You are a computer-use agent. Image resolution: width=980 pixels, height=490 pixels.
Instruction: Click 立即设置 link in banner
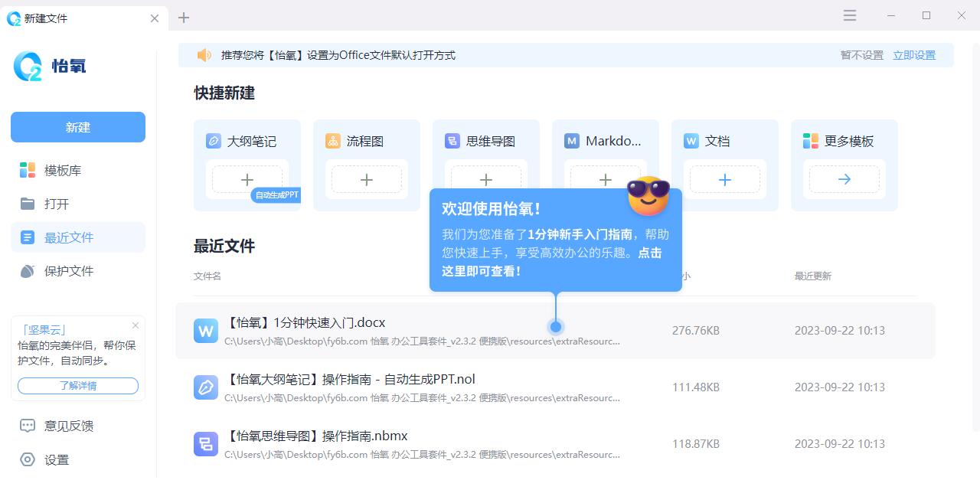point(914,55)
